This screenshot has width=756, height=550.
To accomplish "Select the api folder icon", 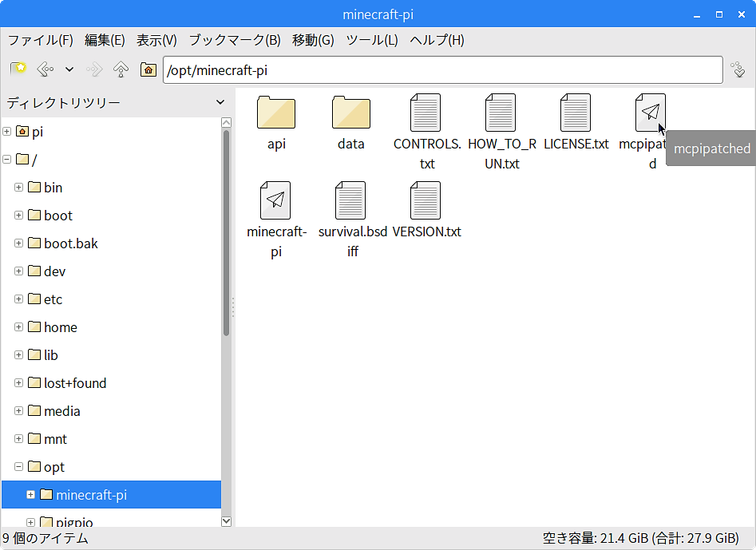I will tap(275, 113).
